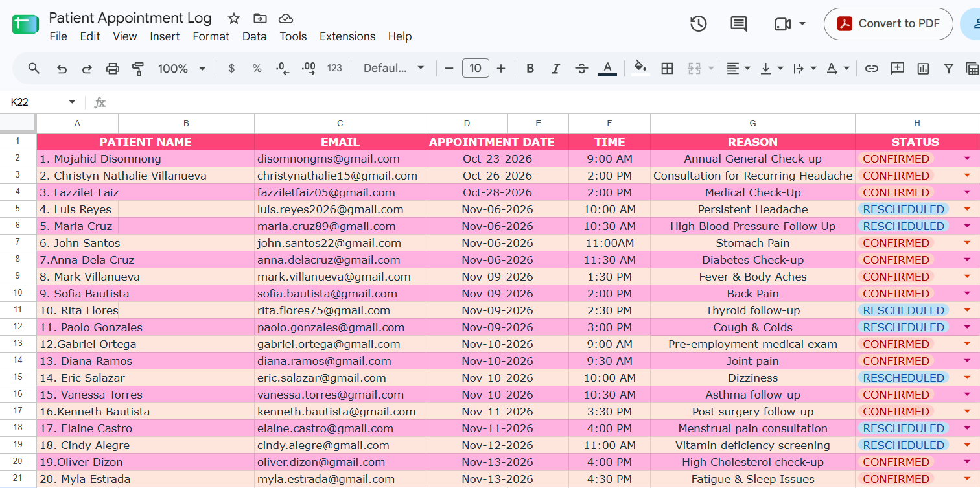The image size is (980, 488).
Task: Open version history clock icon
Action: pos(698,24)
